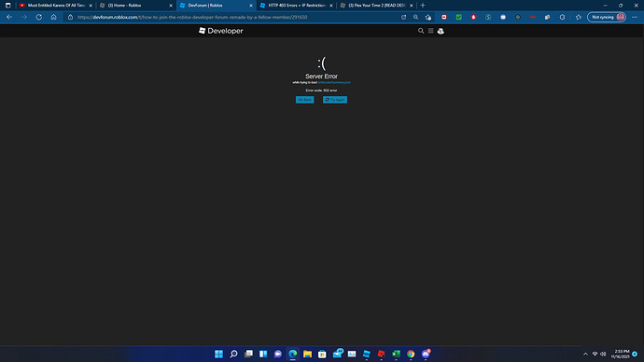
Task: Open the Favorites star list icon
Action: pos(579,17)
